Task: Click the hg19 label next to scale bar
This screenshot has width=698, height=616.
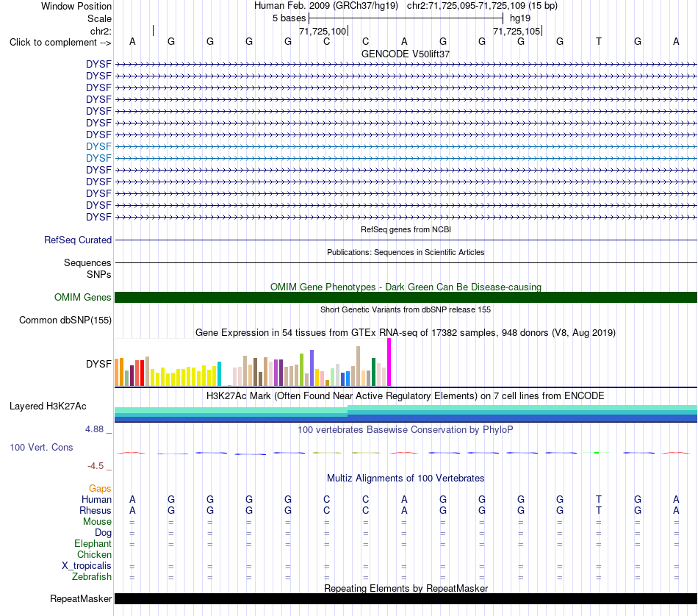Action: [x=520, y=18]
